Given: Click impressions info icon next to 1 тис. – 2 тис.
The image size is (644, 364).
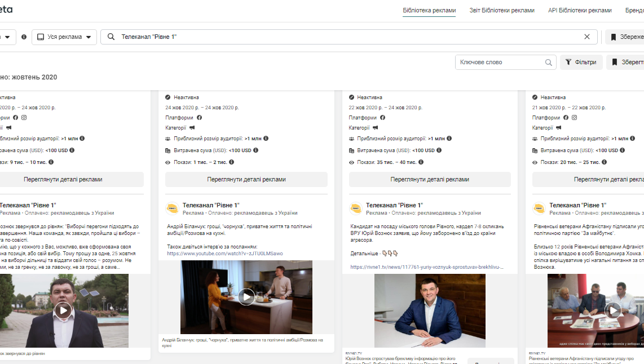Looking at the screenshot, I should click(x=231, y=162).
